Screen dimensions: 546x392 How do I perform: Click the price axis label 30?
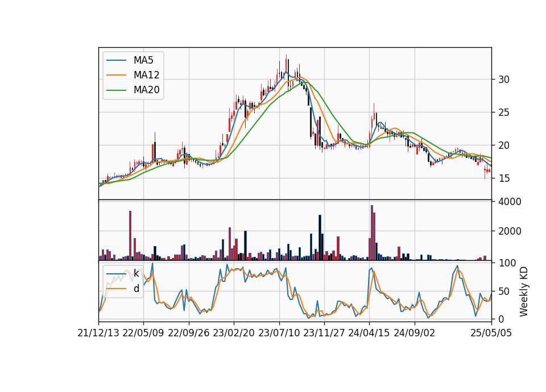(504, 80)
